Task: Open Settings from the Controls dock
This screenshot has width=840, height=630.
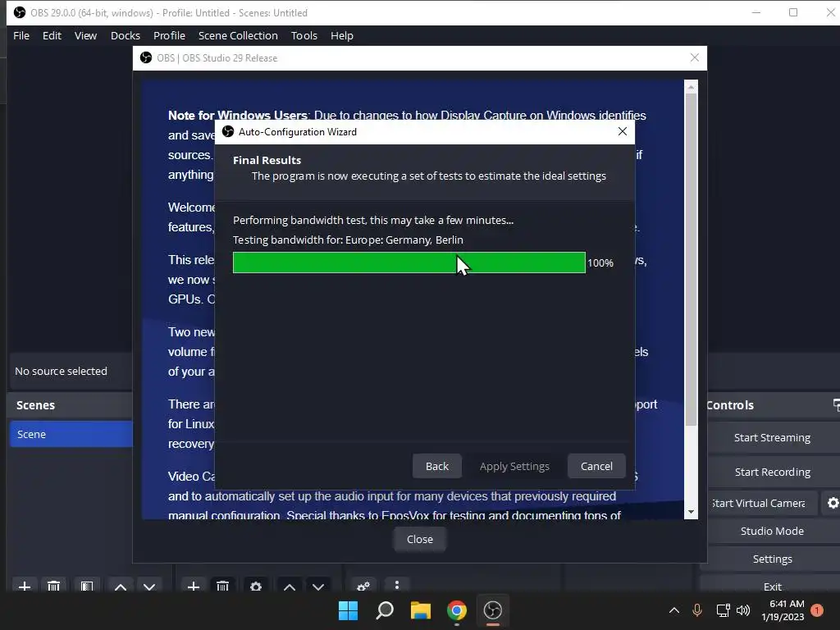Action: 772,559
